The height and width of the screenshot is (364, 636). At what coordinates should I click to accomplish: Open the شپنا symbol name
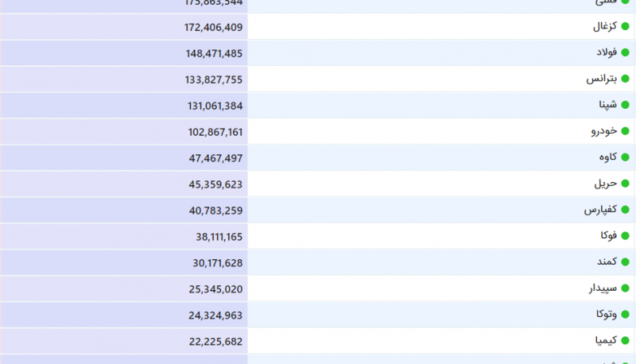pyautogui.click(x=608, y=105)
